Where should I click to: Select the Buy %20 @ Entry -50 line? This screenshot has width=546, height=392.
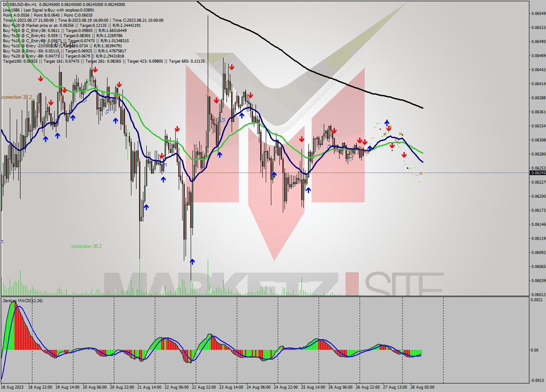(64, 51)
